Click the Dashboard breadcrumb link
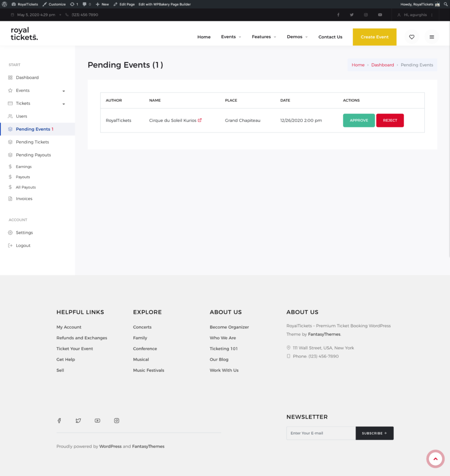 pos(383,65)
